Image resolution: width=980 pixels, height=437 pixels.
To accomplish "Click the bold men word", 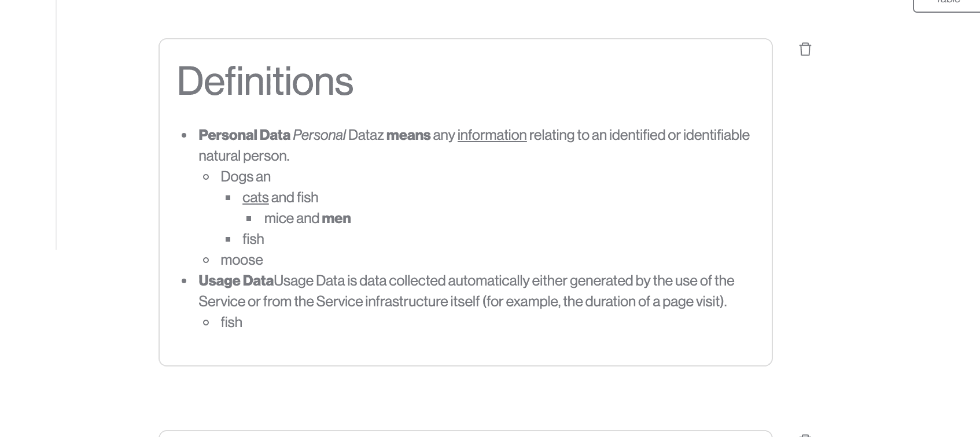I will 336,218.
